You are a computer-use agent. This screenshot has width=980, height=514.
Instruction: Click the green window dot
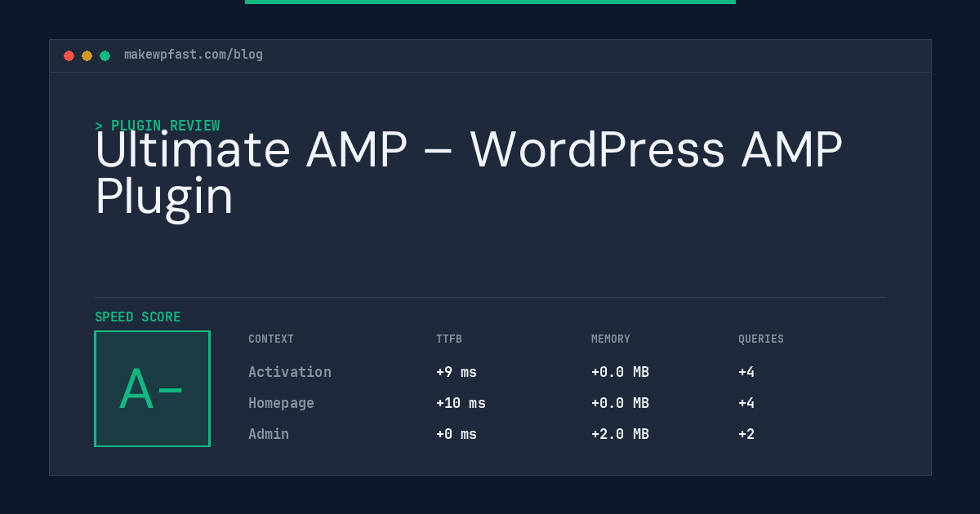(x=105, y=55)
